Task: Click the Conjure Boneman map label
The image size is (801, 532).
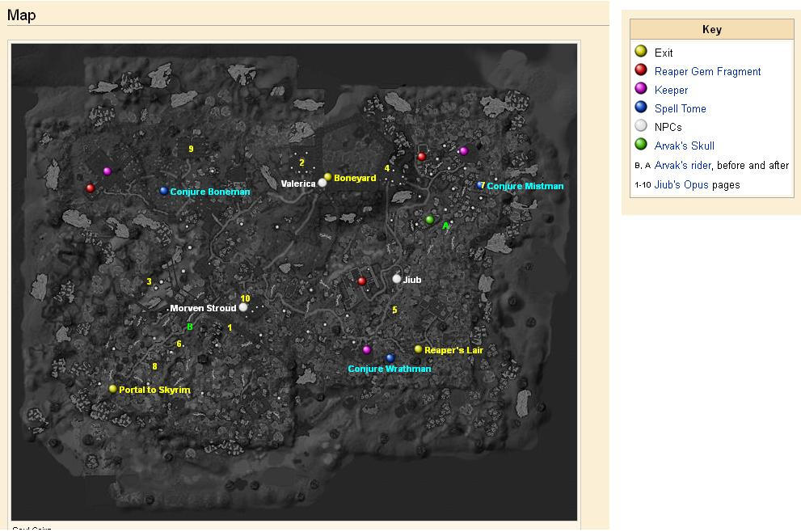Action: pos(210,192)
